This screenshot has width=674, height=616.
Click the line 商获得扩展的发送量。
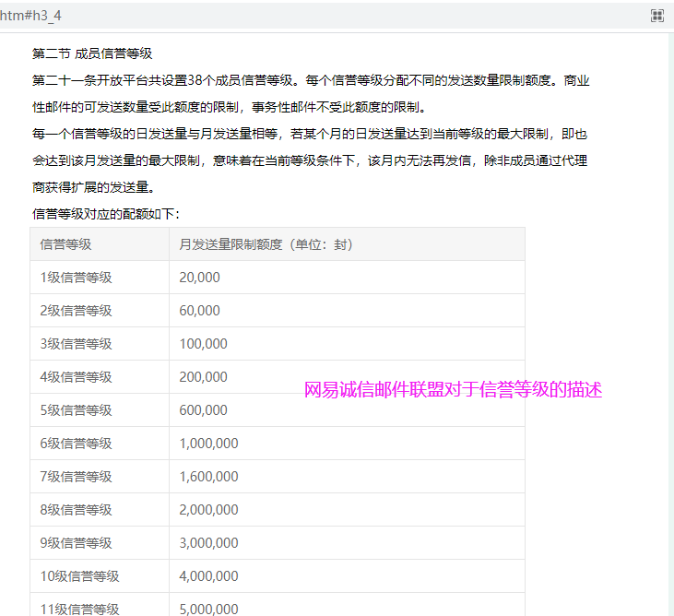[x=94, y=187]
